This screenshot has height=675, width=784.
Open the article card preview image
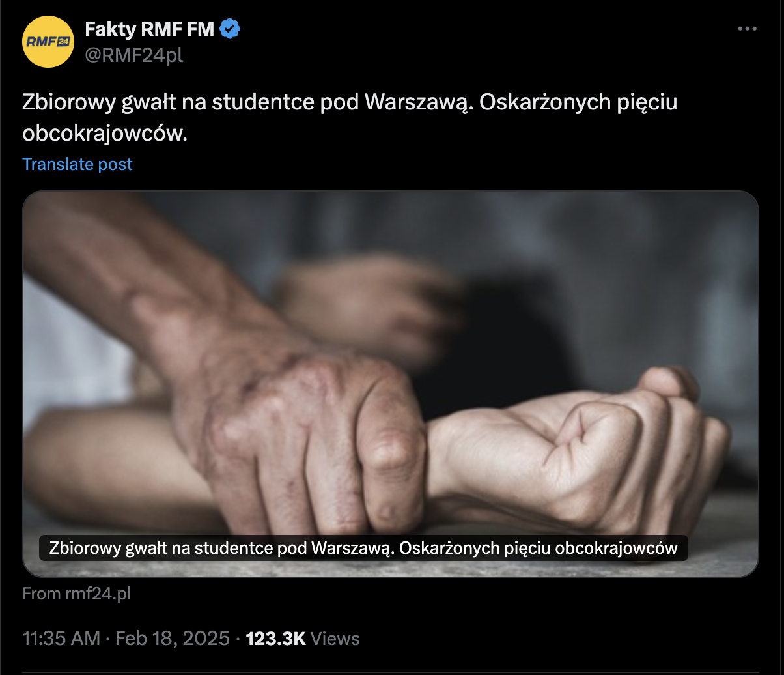(x=391, y=384)
